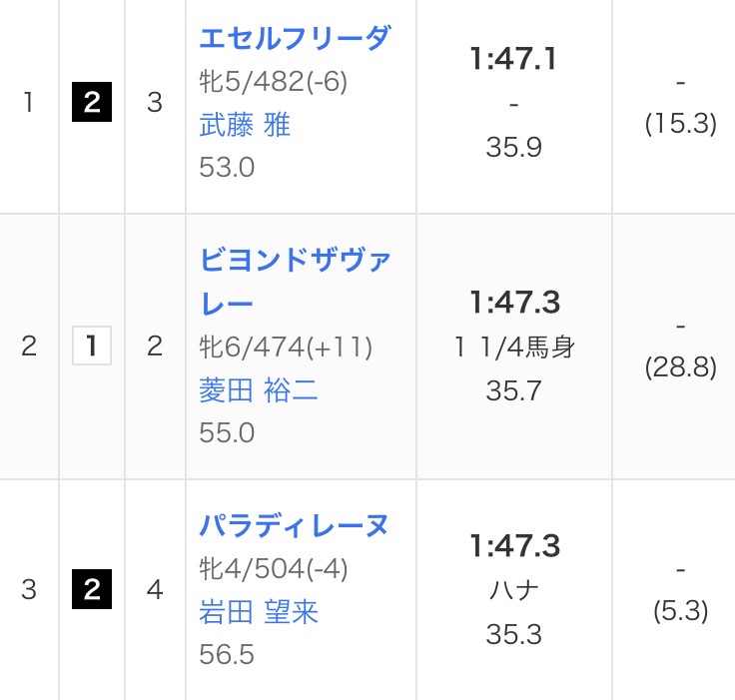Click the 56.5 carried weight value

point(227,654)
